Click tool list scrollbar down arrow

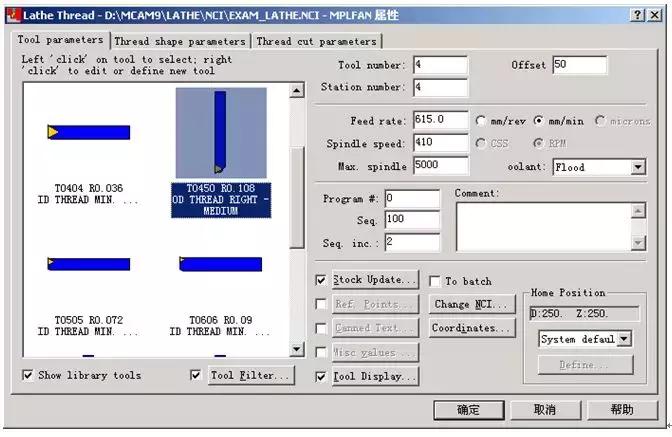(x=297, y=349)
